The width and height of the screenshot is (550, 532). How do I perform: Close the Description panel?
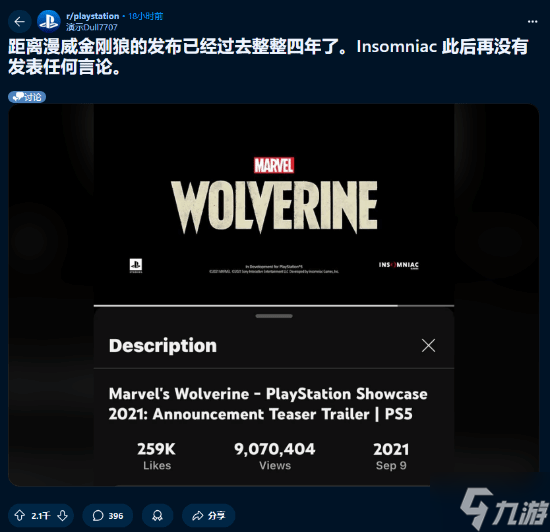[428, 345]
